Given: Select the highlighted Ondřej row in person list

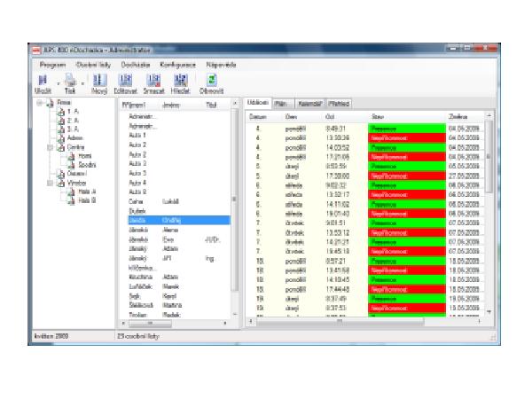Looking at the screenshot, I should click(173, 220).
